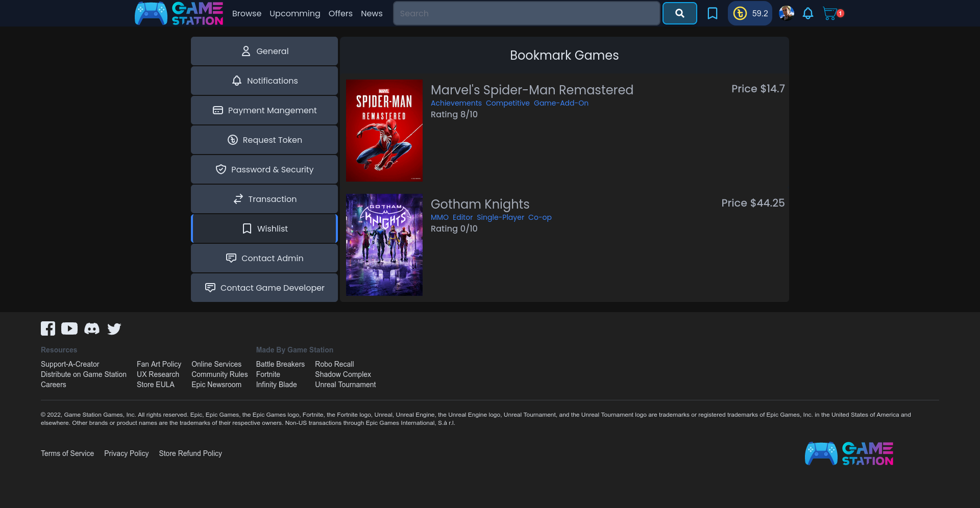Open the shopping cart
The image size is (980, 508).
click(830, 13)
